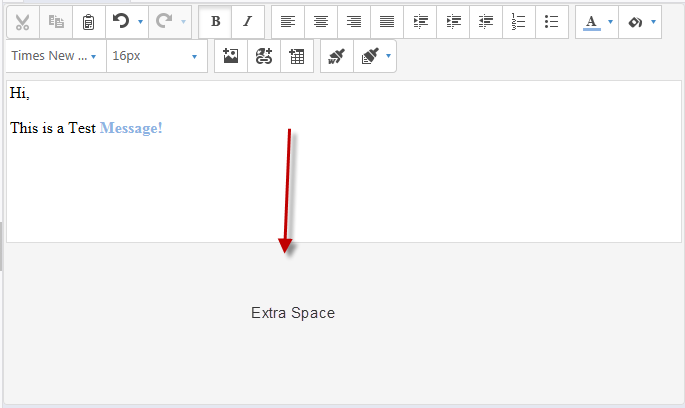Viewport: 685px width, 408px height.
Task: Insert a table
Action: (x=297, y=57)
